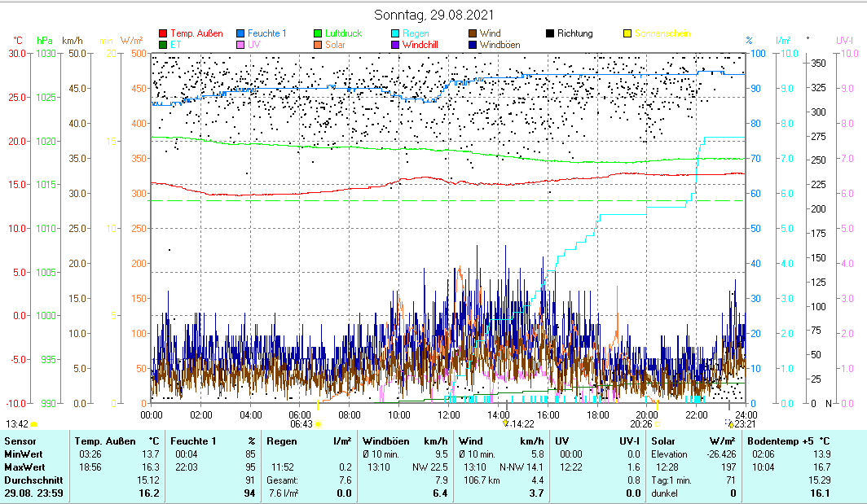Screen dimensions: 867x504
Task: Click the yellow Sonnenschein legend square
Action: pyautogui.click(x=627, y=34)
